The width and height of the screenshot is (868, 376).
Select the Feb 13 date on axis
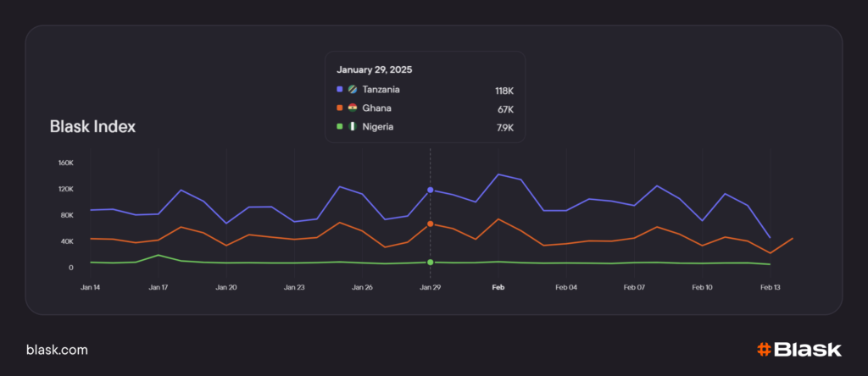tap(771, 288)
